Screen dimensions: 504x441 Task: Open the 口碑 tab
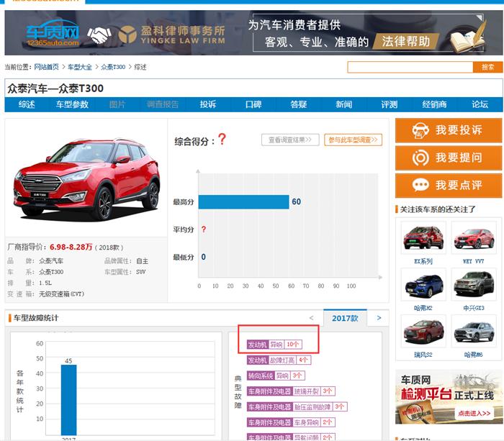pyautogui.click(x=253, y=104)
